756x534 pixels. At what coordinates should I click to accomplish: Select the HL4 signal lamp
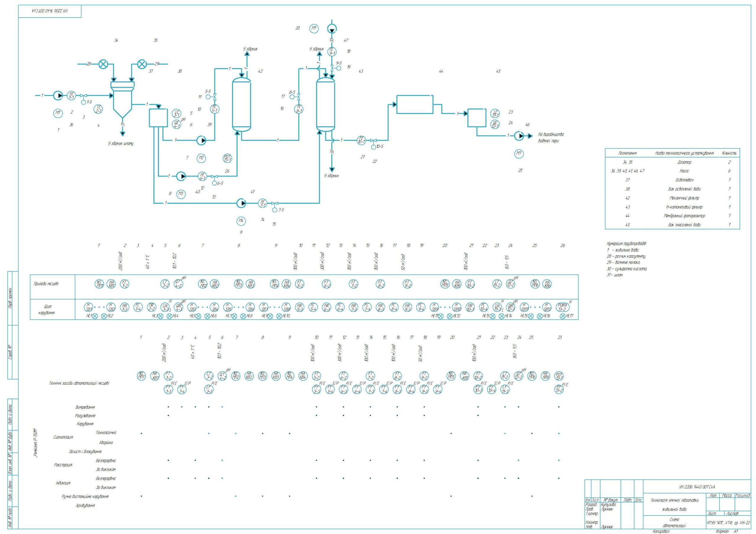pos(169,316)
